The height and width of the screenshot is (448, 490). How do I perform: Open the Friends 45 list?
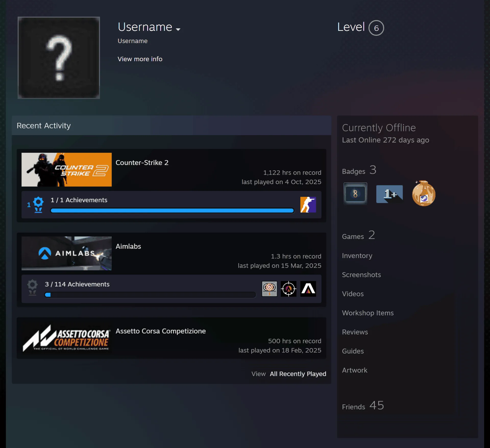point(363,405)
